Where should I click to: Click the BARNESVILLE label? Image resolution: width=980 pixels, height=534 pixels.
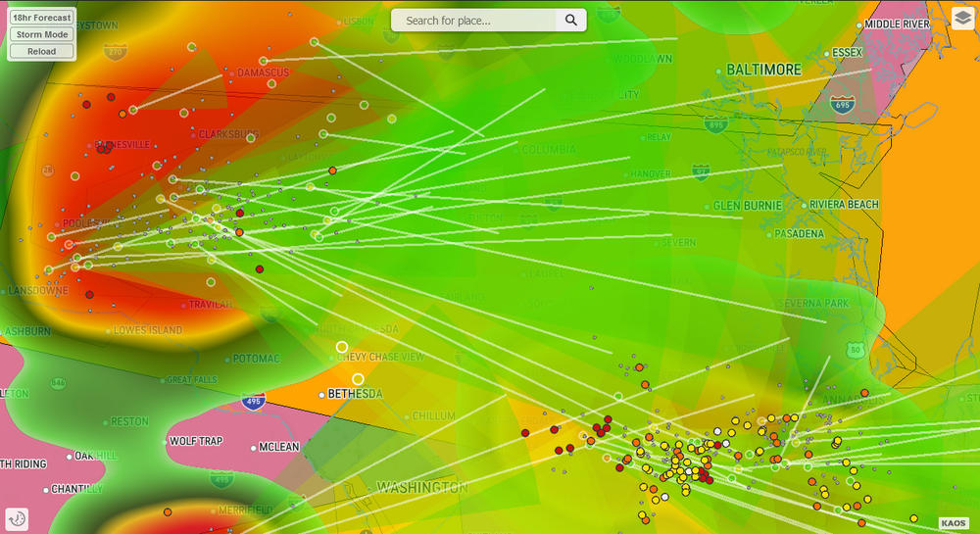point(122,144)
